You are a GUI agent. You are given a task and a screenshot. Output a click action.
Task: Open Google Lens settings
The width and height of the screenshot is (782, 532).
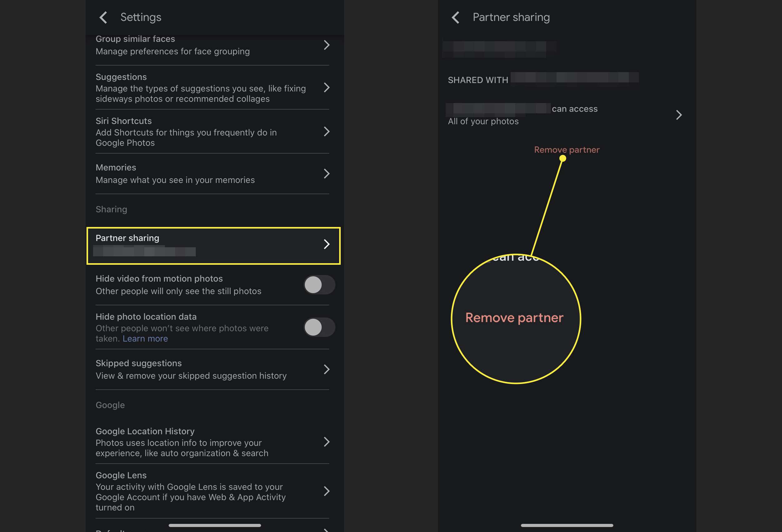tap(213, 490)
